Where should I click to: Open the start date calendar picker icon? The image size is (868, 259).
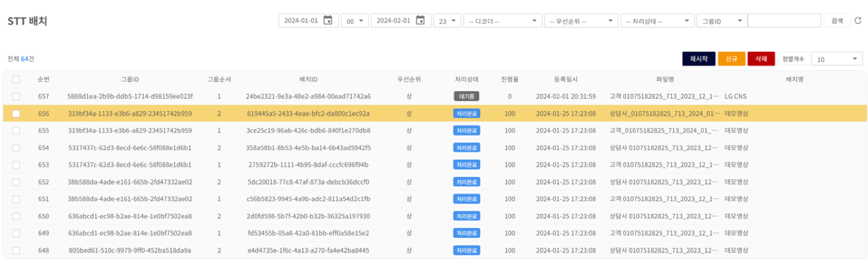(328, 20)
